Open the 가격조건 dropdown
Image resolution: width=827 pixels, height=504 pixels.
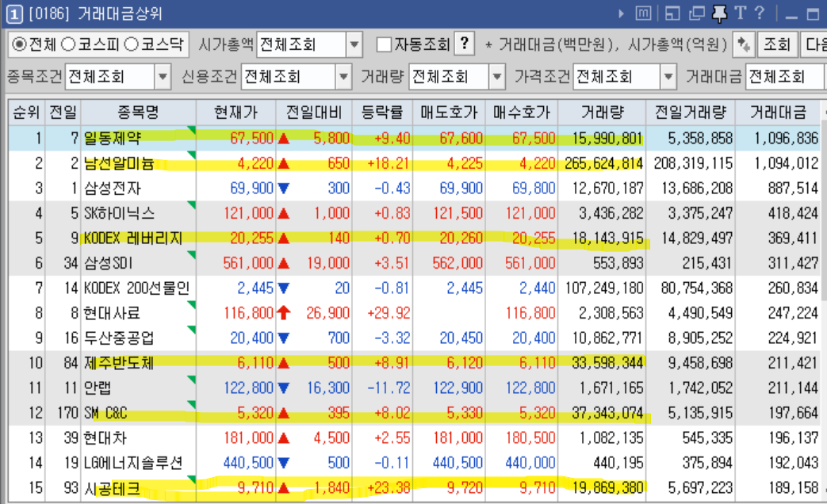[668, 77]
